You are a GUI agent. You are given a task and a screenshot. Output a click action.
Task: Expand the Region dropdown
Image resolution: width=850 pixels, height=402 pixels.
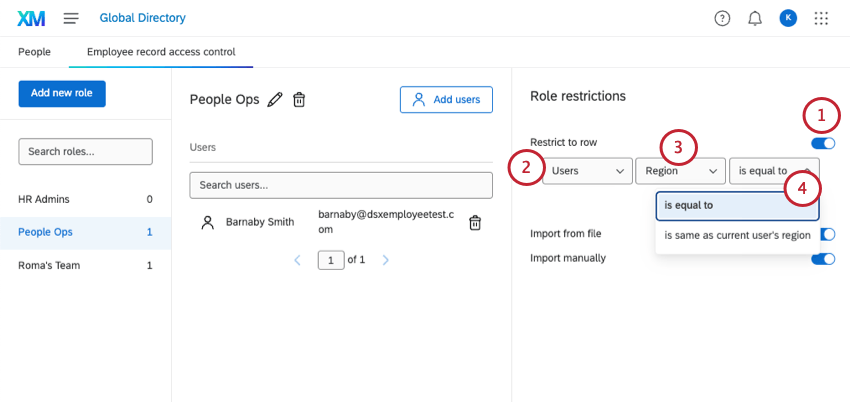pyautogui.click(x=680, y=171)
